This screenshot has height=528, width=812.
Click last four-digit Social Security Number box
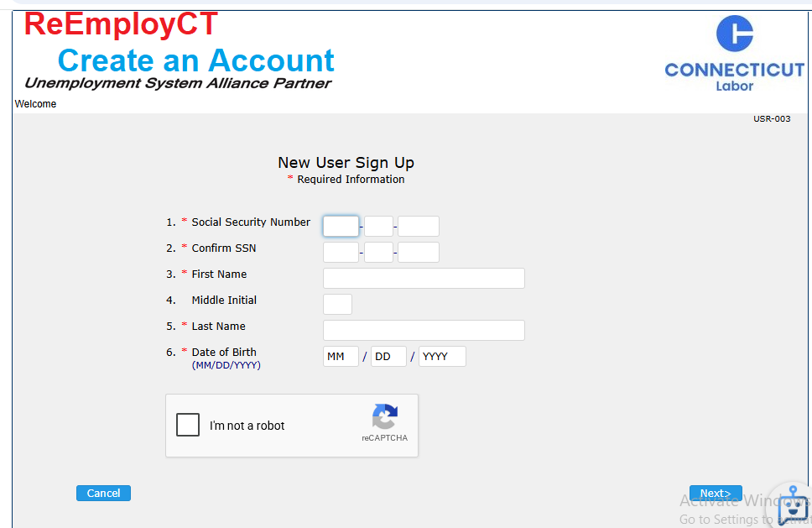[419, 227]
